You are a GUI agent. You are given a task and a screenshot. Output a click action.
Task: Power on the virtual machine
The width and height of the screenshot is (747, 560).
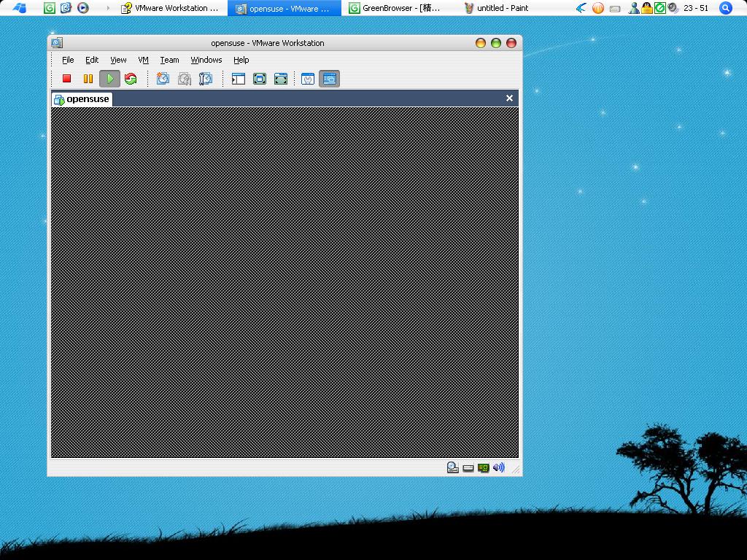point(110,79)
